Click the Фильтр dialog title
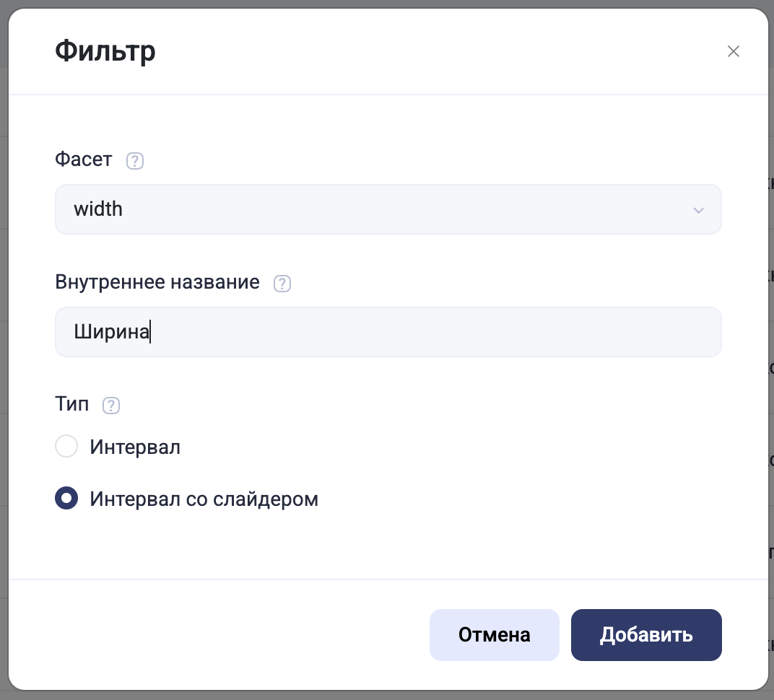 pos(105,51)
